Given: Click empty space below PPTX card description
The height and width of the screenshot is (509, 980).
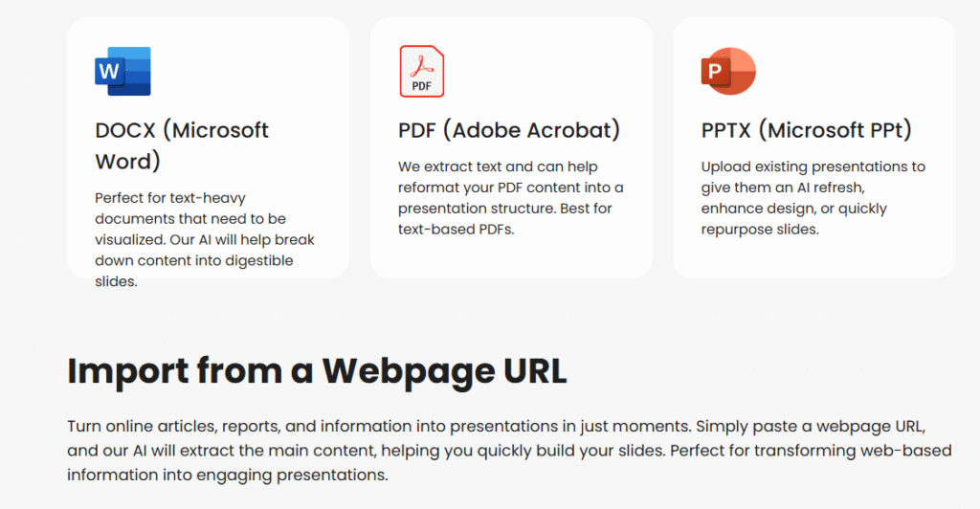Looking at the screenshot, I should 813,256.
